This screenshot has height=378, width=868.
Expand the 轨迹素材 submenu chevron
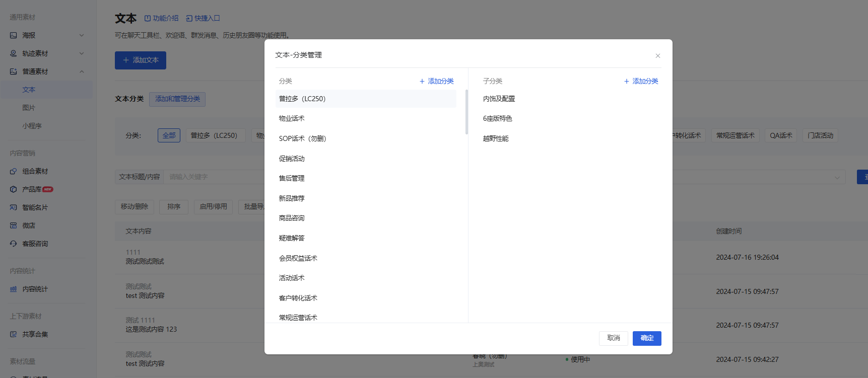(82, 53)
